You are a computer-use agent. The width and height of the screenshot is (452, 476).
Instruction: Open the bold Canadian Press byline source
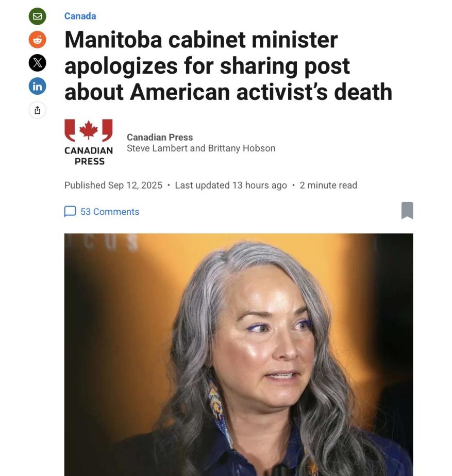(x=160, y=137)
